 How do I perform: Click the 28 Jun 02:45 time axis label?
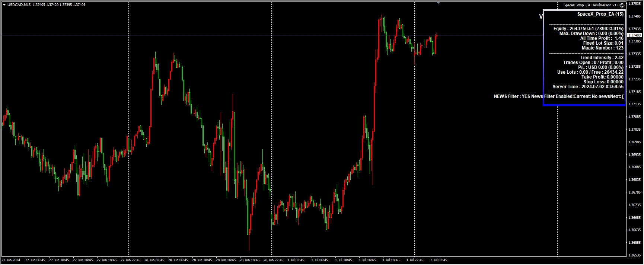154,260
